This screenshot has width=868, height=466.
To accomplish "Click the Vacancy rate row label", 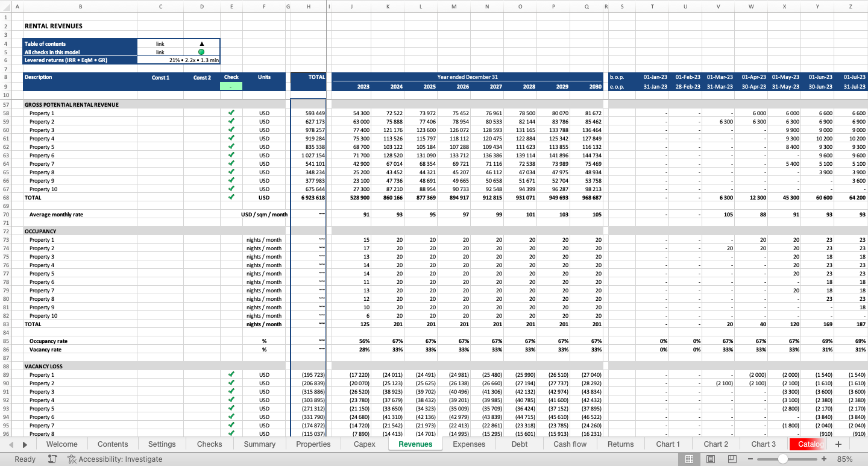I will (45, 349).
